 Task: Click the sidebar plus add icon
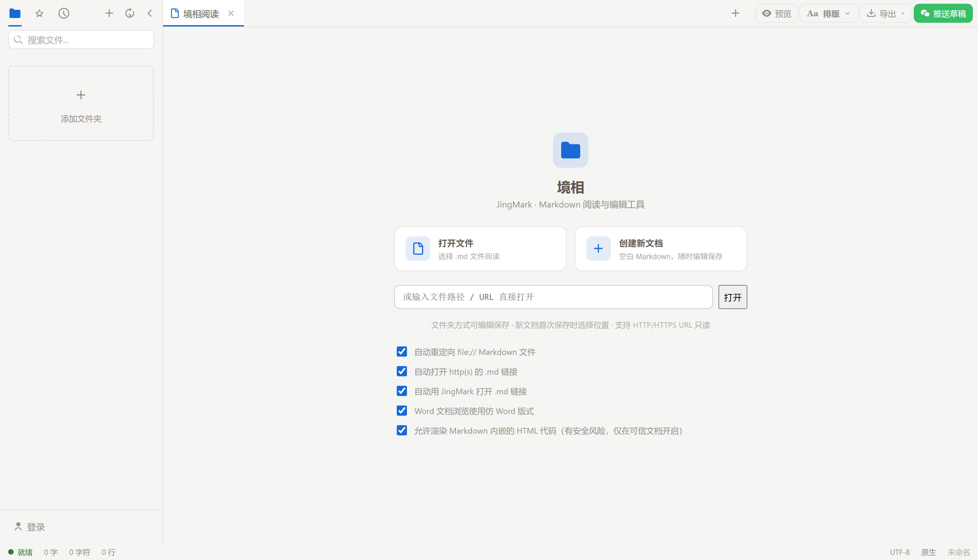click(109, 14)
